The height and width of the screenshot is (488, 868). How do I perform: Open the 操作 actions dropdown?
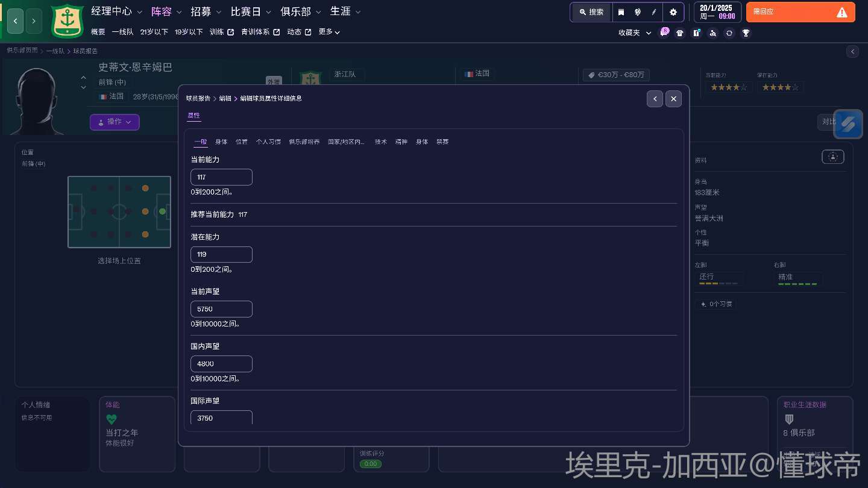(115, 122)
